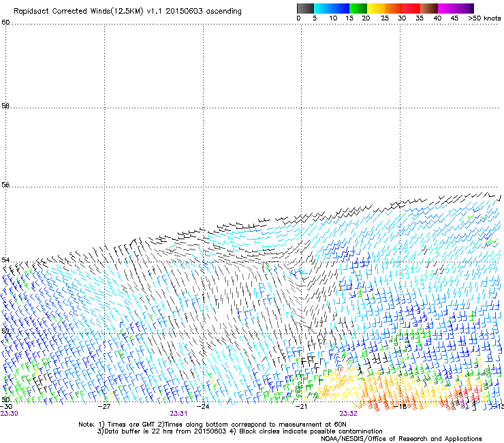Click the '>50 knots' legend label
This screenshot has height=443, width=504.
tap(484, 18)
